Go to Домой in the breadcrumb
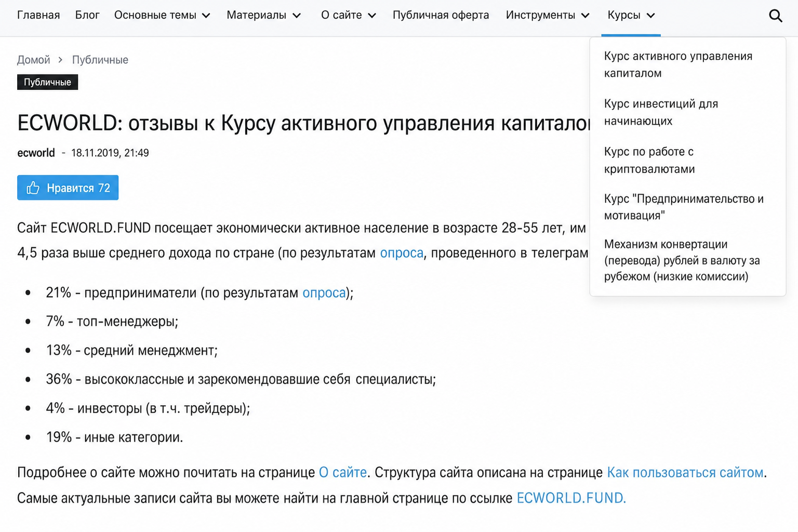798x532 pixels. click(34, 60)
